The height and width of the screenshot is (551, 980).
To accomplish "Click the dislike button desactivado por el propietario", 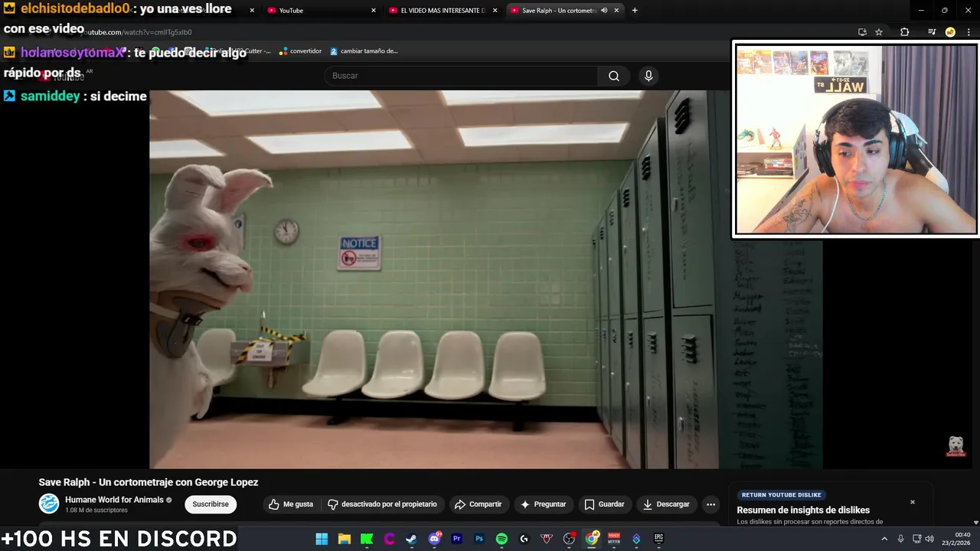I will click(x=382, y=504).
